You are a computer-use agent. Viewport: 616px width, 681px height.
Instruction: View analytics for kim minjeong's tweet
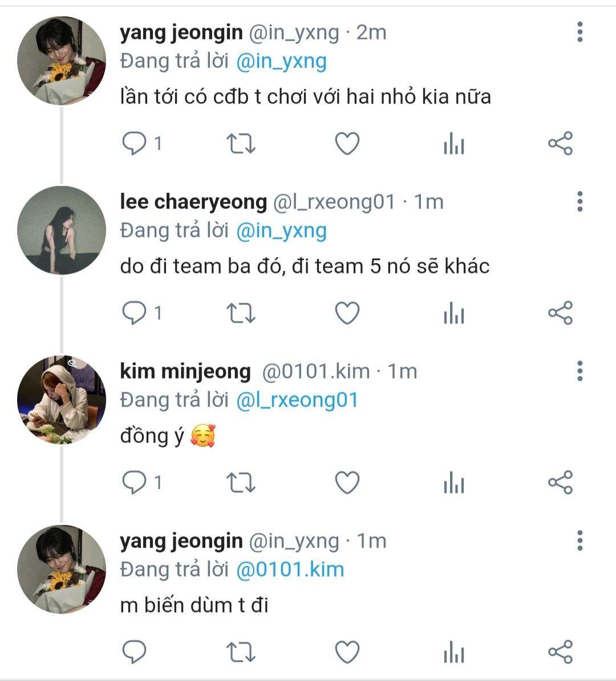click(454, 482)
